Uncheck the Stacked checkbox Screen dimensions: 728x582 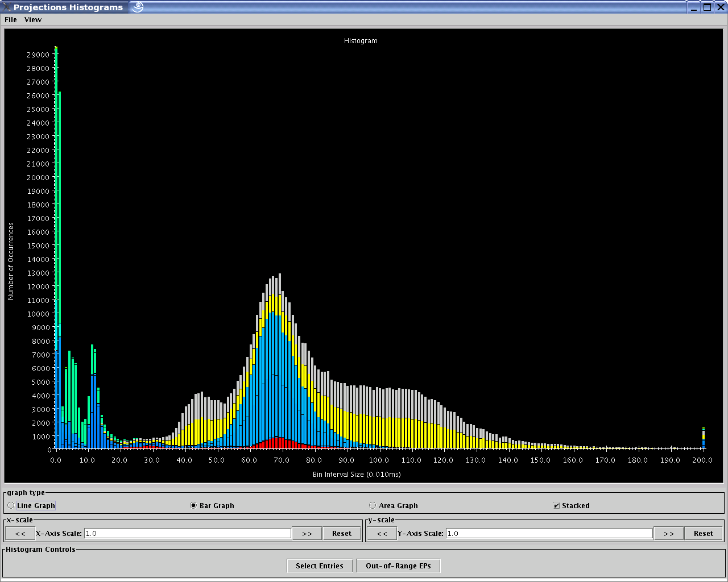(556, 505)
